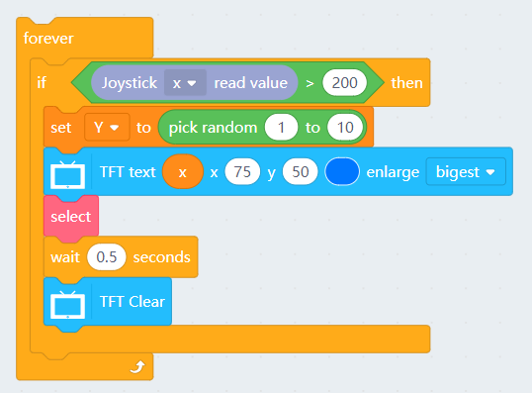The height and width of the screenshot is (393, 532).
Task: Select the TFT Clear block label
Action: pyautogui.click(x=133, y=302)
